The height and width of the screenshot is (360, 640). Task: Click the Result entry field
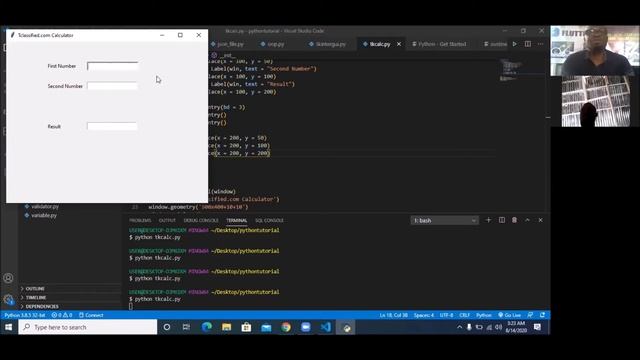[x=112, y=127]
